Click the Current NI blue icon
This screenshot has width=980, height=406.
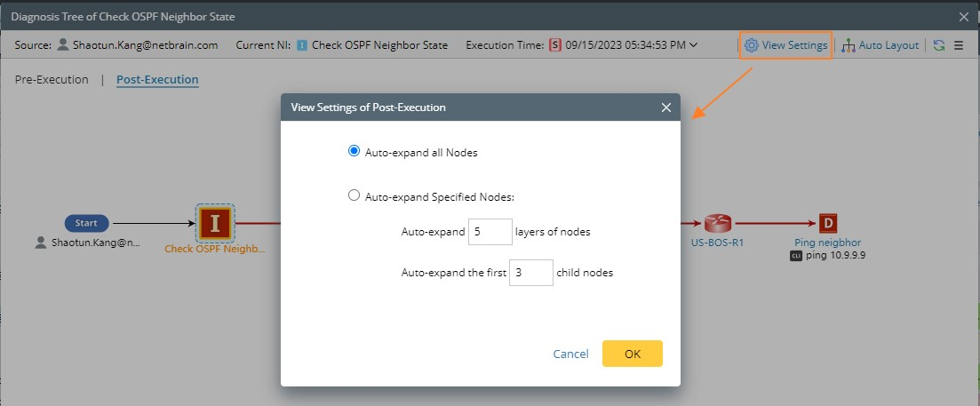[302, 45]
